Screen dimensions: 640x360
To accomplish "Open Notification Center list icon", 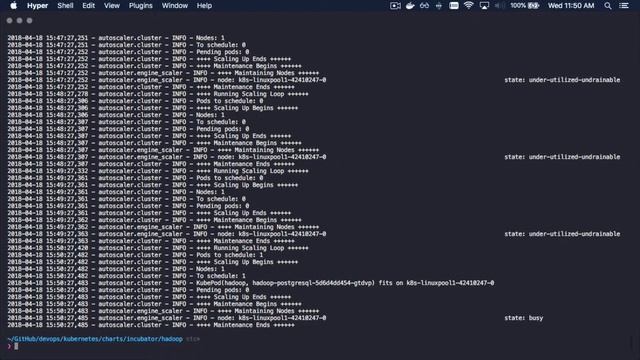I will coord(624,6).
